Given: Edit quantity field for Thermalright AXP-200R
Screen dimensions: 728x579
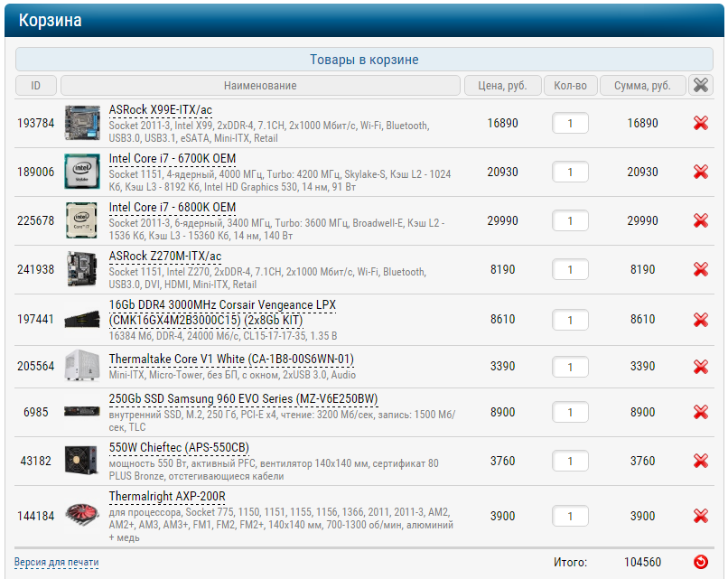Looking at the screenshot, I should (570, 516).
